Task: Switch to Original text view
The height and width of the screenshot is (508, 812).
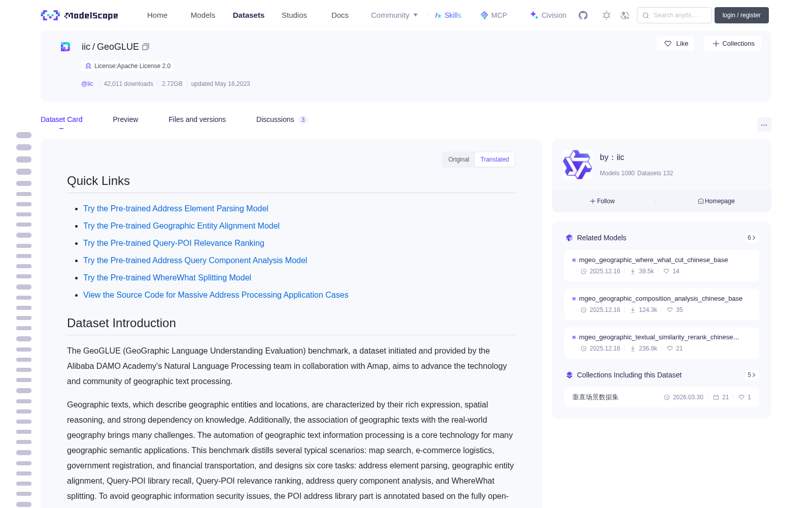Action: coord(459,160)
